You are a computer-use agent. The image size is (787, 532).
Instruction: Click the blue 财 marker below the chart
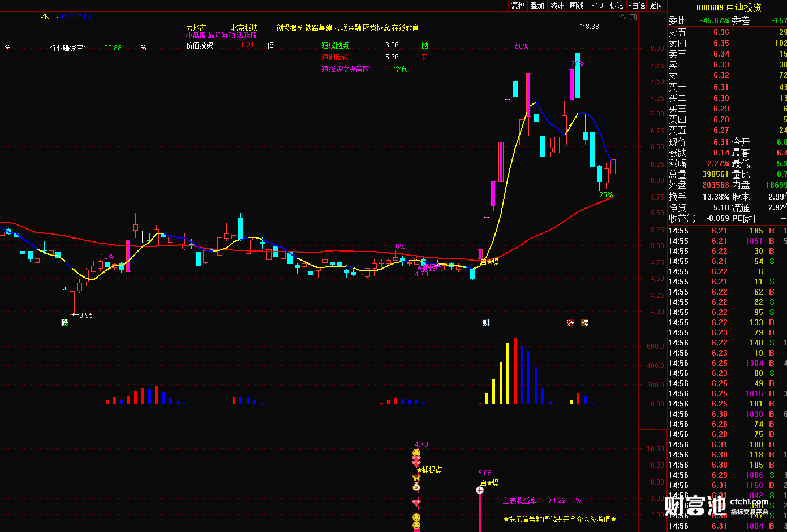pyautogui.click(x=486, y=323)
